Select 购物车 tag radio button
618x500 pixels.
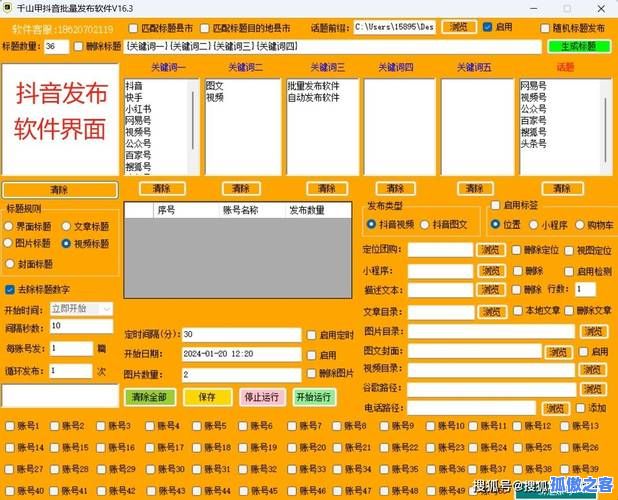pos(579,225)
